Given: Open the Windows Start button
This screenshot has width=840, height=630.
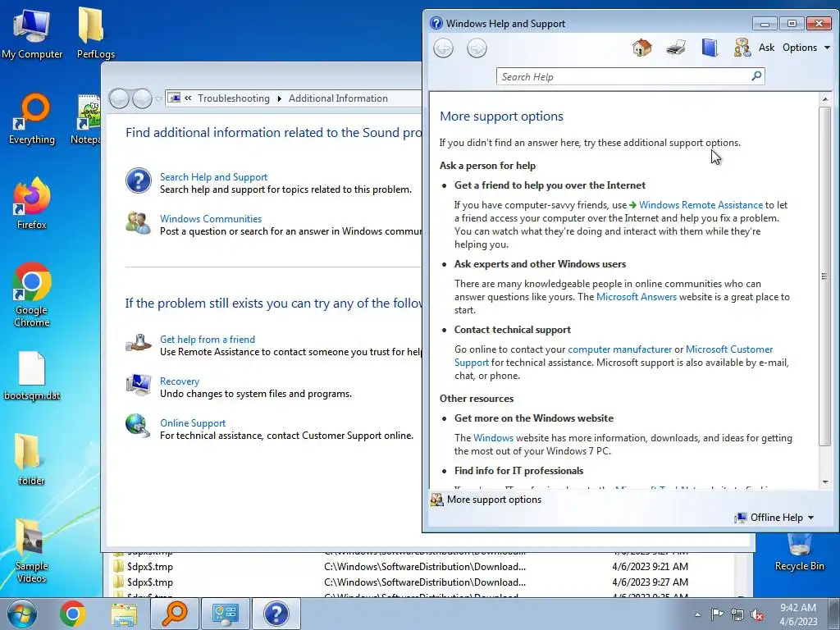Looking at the screenshot, I should (x=22, y=614).
